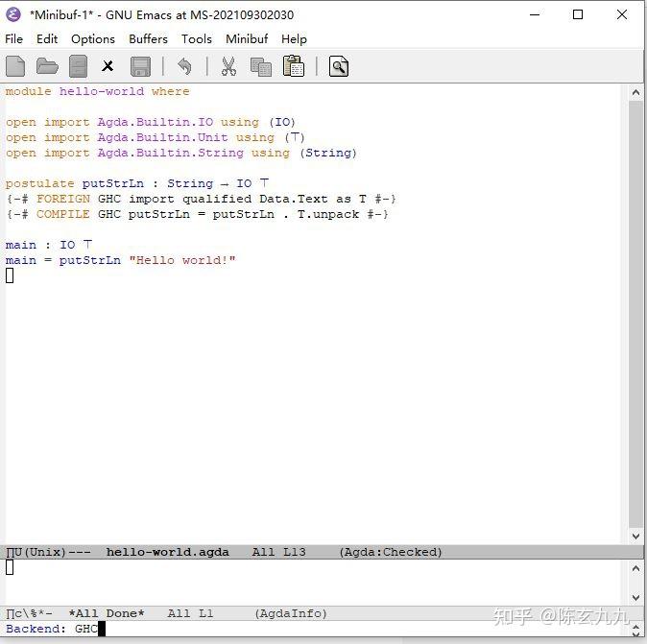Click 'postulate' keyword
Viewport: 647px width, 644px height.
[x=39, y=183]
